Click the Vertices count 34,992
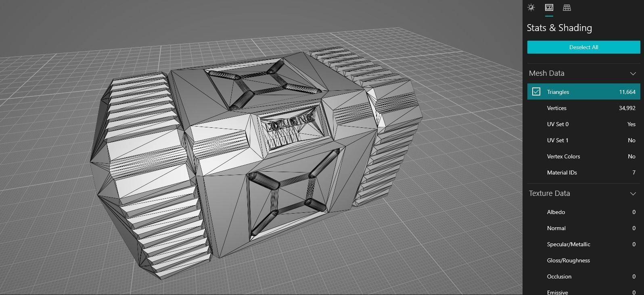Screen dimensions: 644x295 (627, 108)
